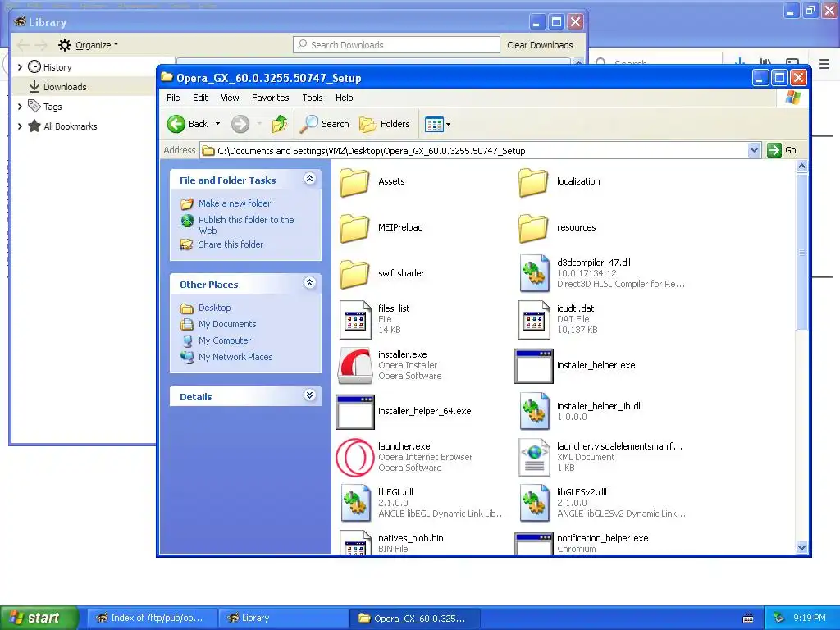Select the launcher.exe Opera icon
Image resolution: width=840 pixels, height=630 pixels.
coord(354,457)
